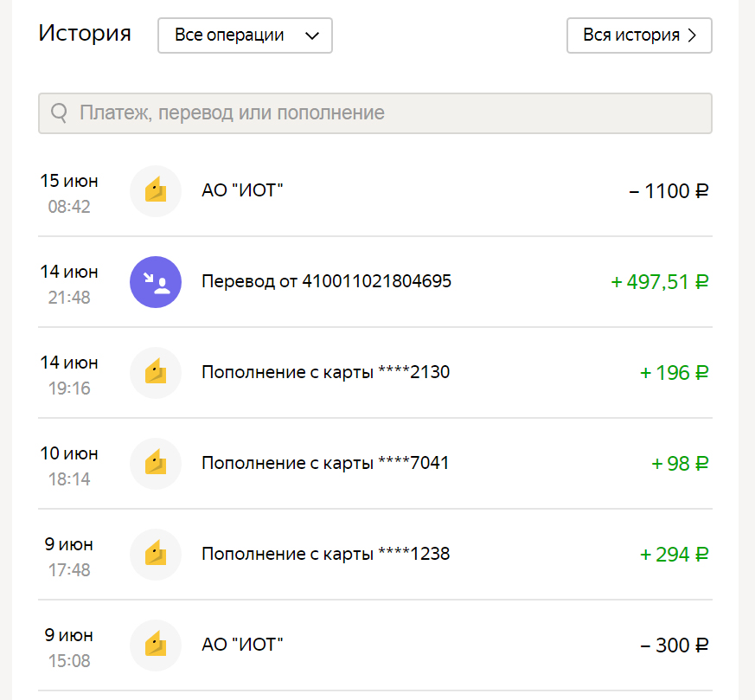Select "Пополнение с карты ****7041" entry
The image size is (755, 700).
point(325,464)
